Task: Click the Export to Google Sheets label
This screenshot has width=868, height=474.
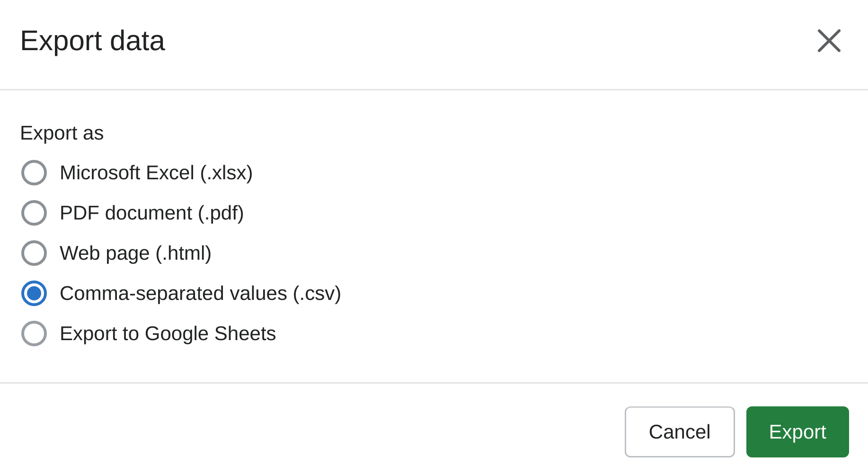Action: 168,334
